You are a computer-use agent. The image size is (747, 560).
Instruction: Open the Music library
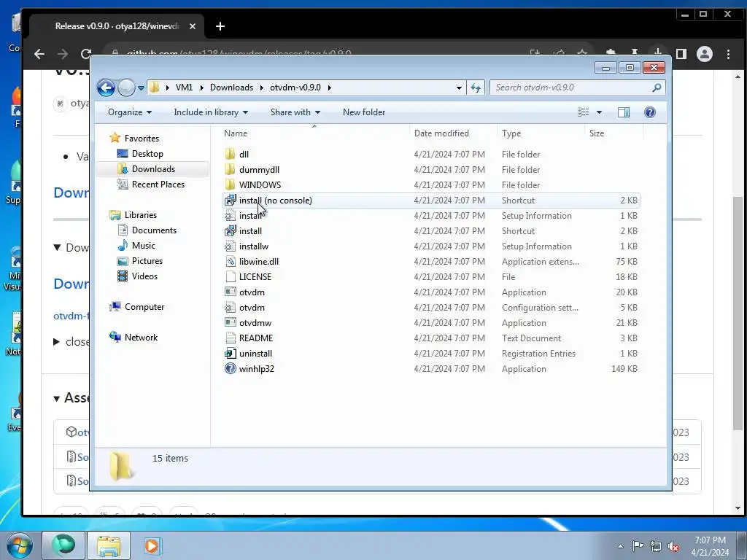click(143, 245)
